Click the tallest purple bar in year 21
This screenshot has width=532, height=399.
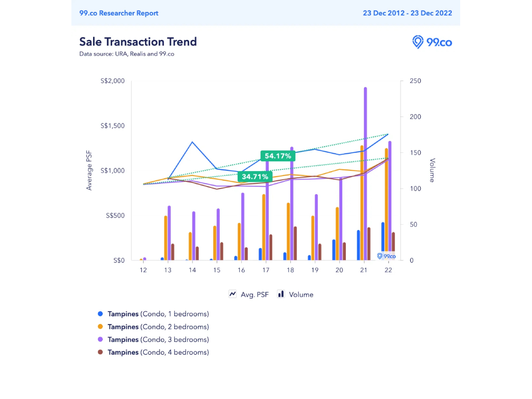point(365,173)
